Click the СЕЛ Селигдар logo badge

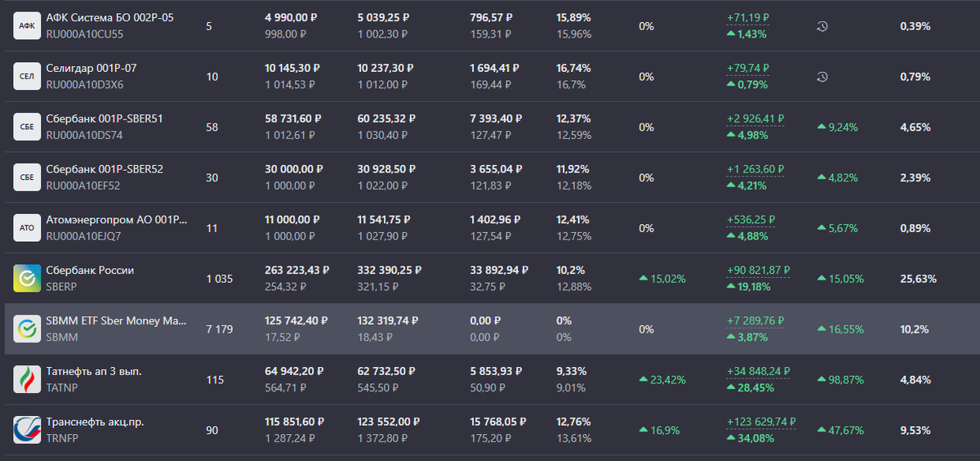(27, 77)
